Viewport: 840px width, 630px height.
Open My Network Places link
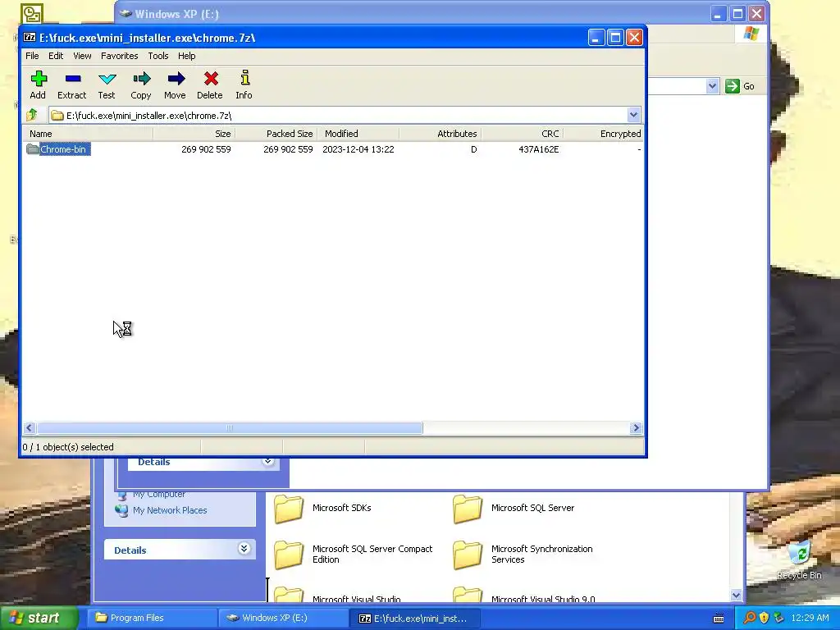170,510
